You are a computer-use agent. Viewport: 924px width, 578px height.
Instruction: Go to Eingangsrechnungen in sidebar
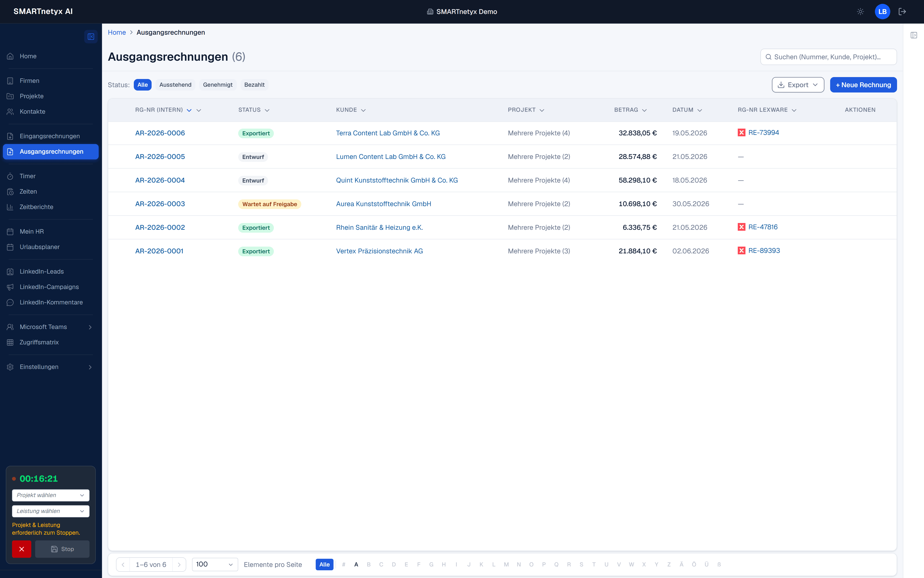point(50,136)
